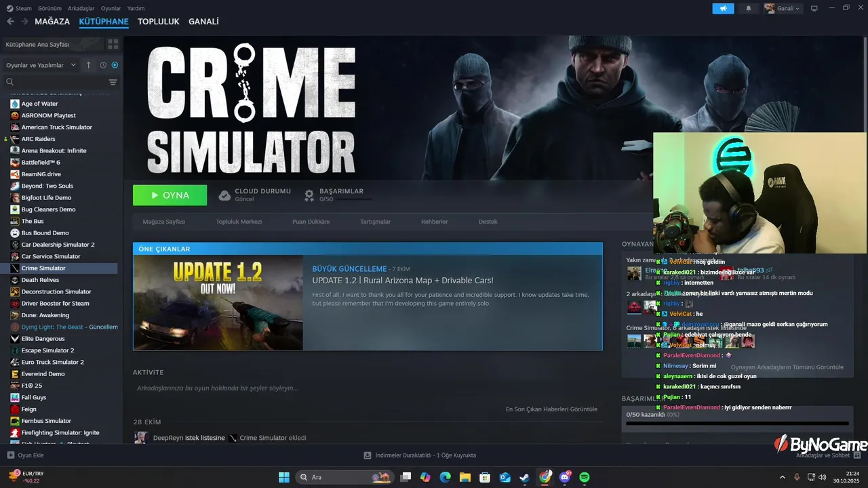Viewport: 868px width, 488px height.
Task: Open the notifications bell
Action: click(749, 8)
